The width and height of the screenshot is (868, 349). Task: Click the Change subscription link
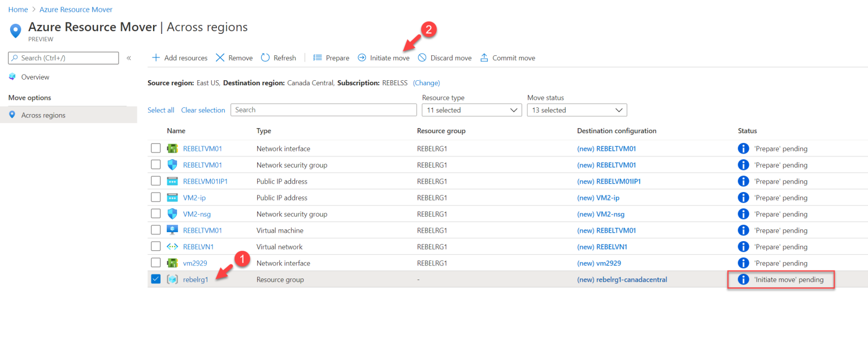click(x=426, y=82)
